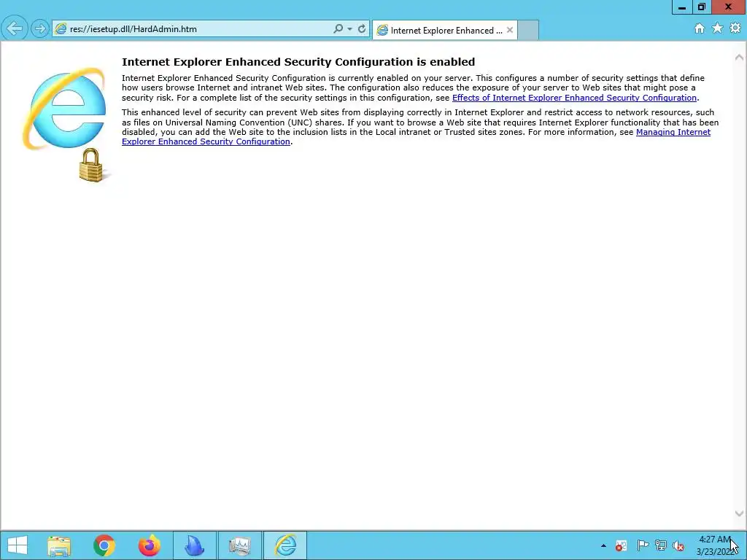Open the blue shark fin taskbar app

click(x=194, y=545)
